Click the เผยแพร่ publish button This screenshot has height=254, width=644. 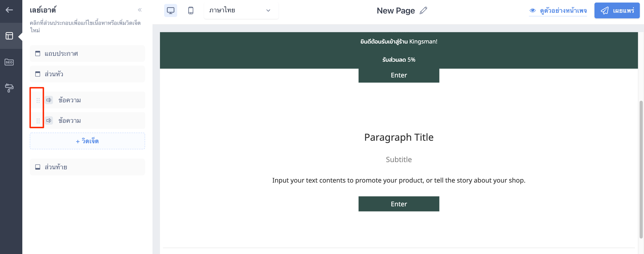(x=617, y=10)
